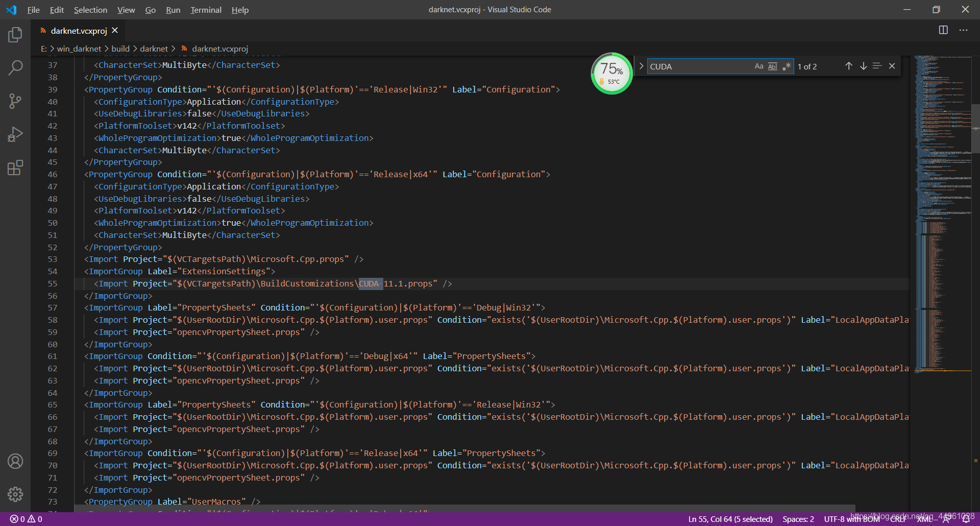
Task: Open the Selection menu
Action: (90, 10)
